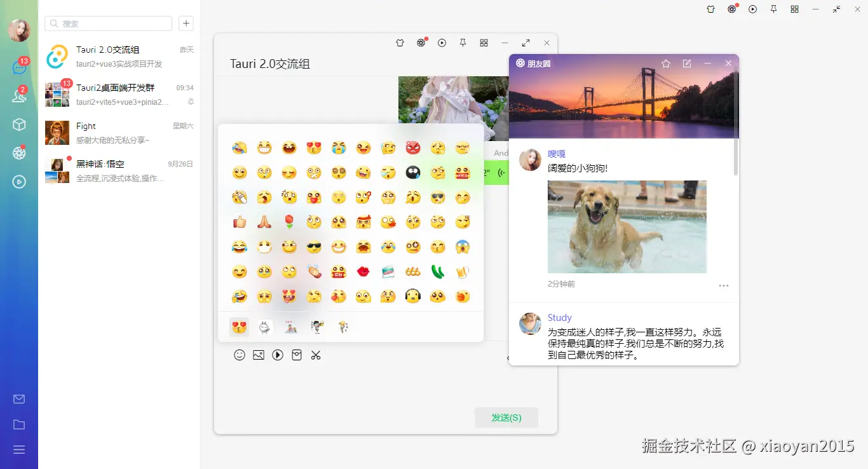868x469 pixels.
Task: Open the Moments icon with red dot in sidebar
Action: pyautogui.click(x=19, y=153)
